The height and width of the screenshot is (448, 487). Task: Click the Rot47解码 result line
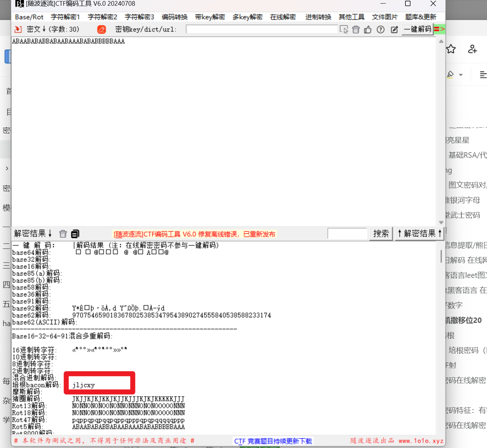coord(128,420)
